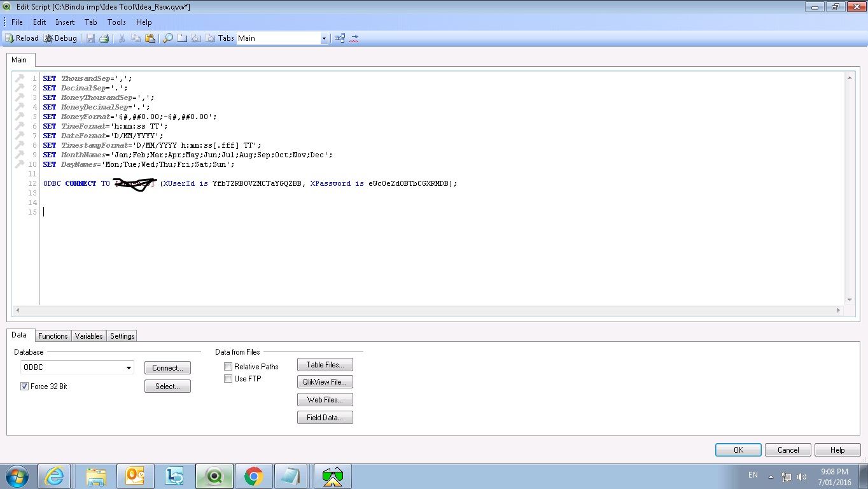Start the script Debug tool
Screen dimensions: 868x489
pyautogui.click(x=60, y=38)
